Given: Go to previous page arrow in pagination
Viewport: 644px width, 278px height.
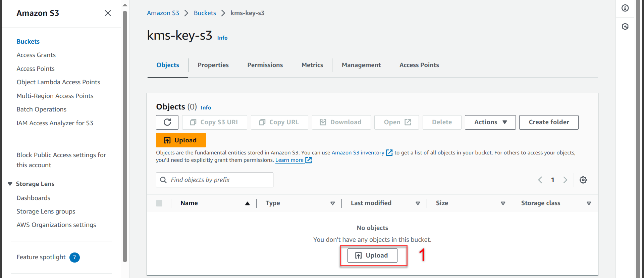Looking at the screenshot, I should point(540,180).
